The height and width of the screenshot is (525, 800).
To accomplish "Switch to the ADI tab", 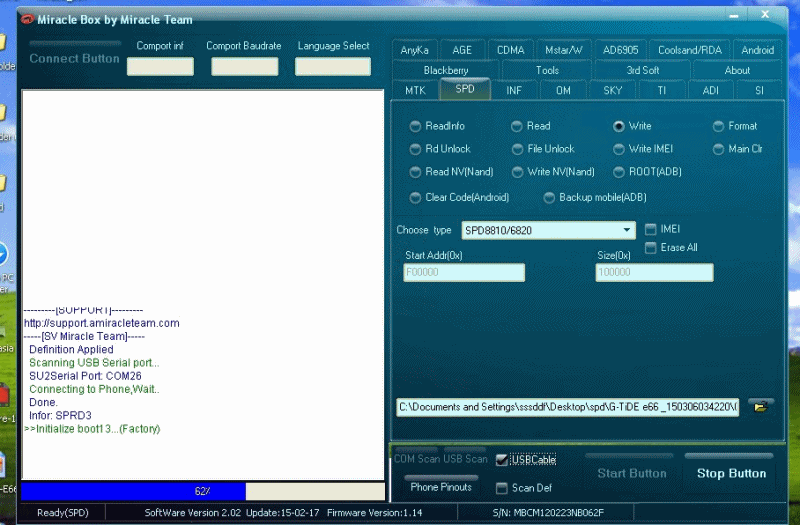I will pyautogui.click(x=711, y=90).
